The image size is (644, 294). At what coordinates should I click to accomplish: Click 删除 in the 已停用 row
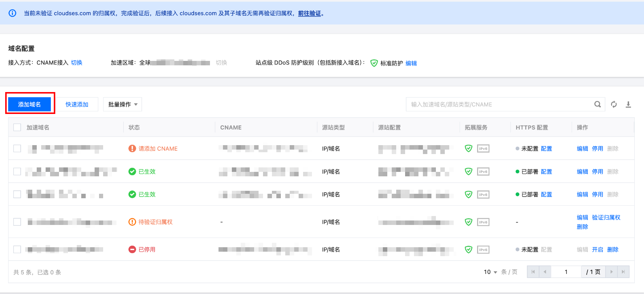click(613, 249)
